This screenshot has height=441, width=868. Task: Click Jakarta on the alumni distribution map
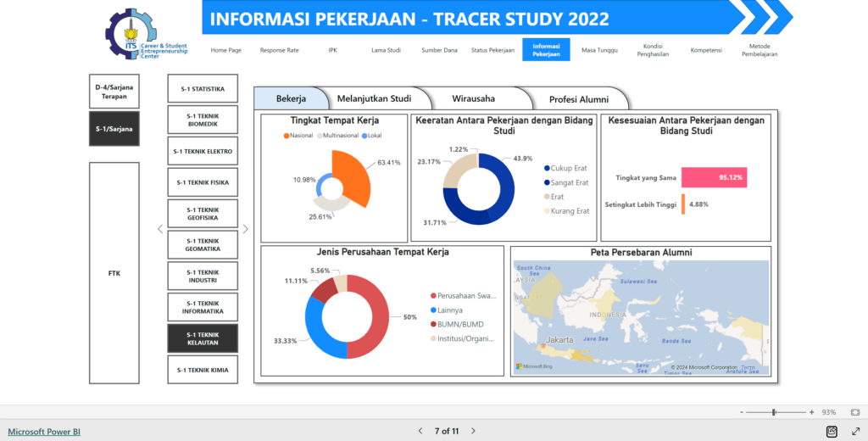pos(561,338)
